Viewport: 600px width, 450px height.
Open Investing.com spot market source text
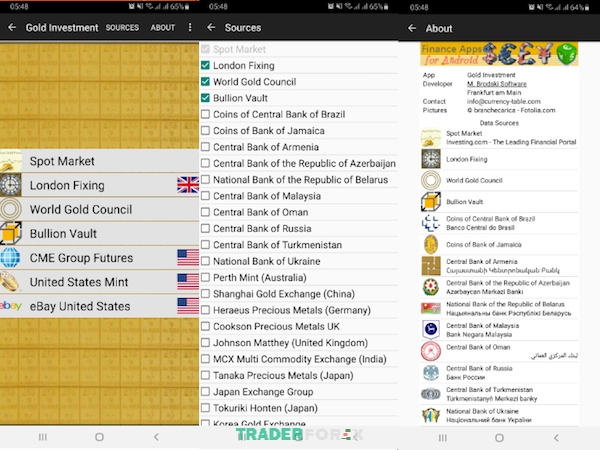(511, 142)
